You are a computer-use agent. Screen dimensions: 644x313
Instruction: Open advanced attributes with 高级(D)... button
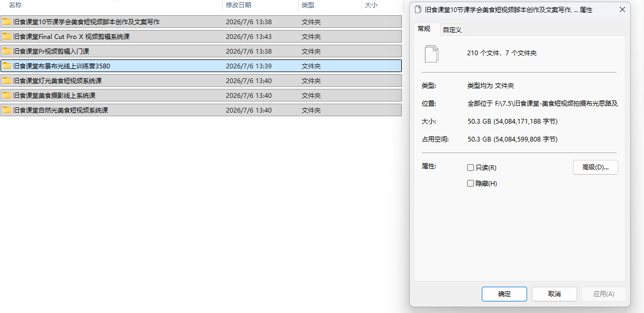(x=596, y=167)
